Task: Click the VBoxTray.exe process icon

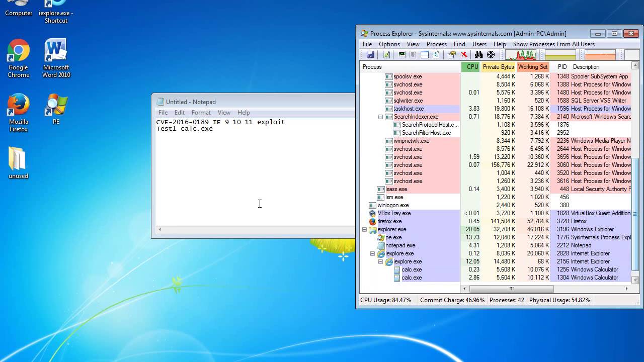Action: pyautogui.click(x=373, y=213)
